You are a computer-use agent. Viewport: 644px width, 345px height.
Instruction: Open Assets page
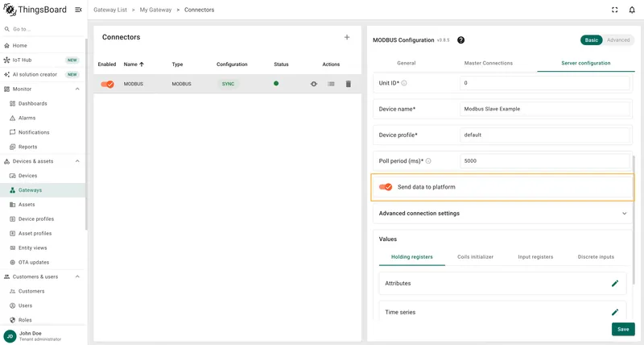point(43,205)
